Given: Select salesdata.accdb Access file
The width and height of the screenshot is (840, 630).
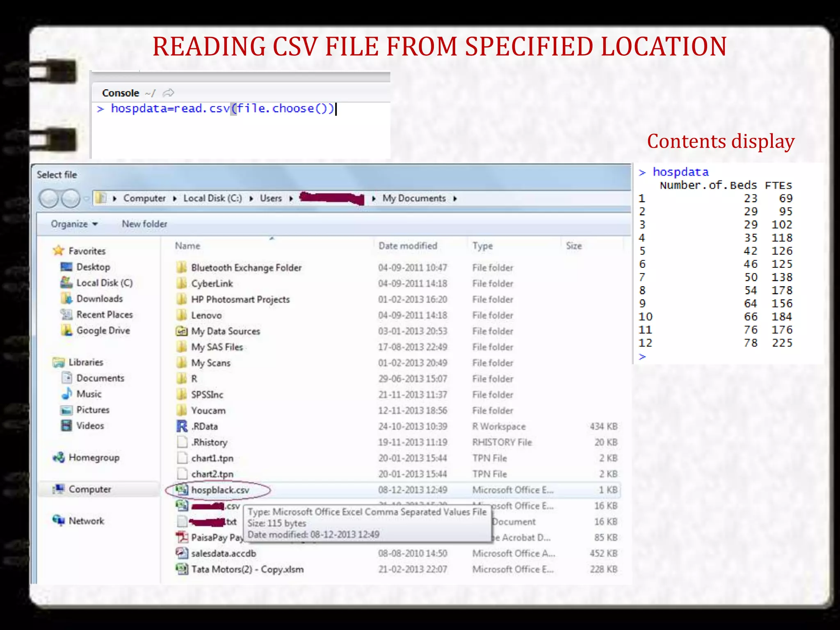Looking at the screenshot, I should pyautogui.click(x=223, y=553).
